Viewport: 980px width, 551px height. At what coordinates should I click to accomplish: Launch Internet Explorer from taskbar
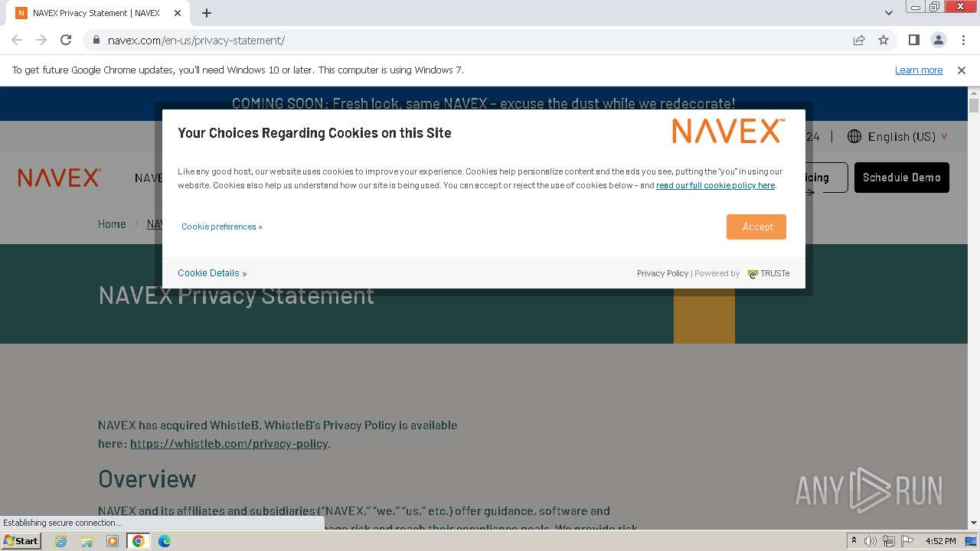coord(60,541)
